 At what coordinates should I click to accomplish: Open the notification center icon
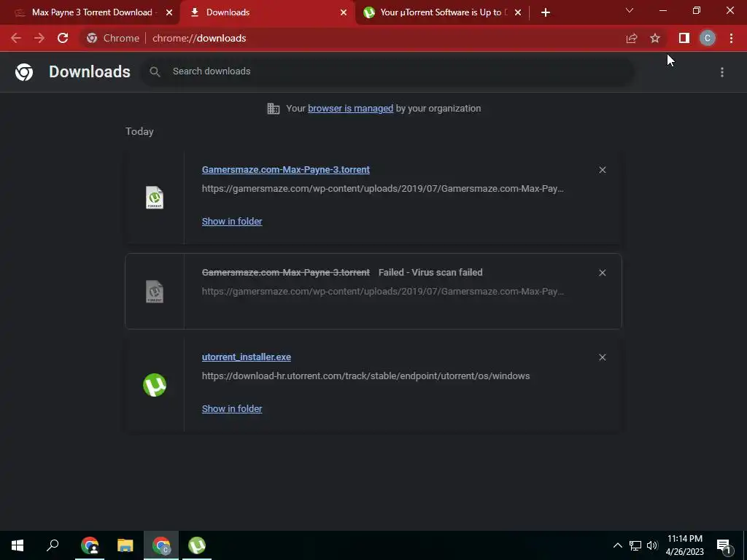tap(724, 545)
